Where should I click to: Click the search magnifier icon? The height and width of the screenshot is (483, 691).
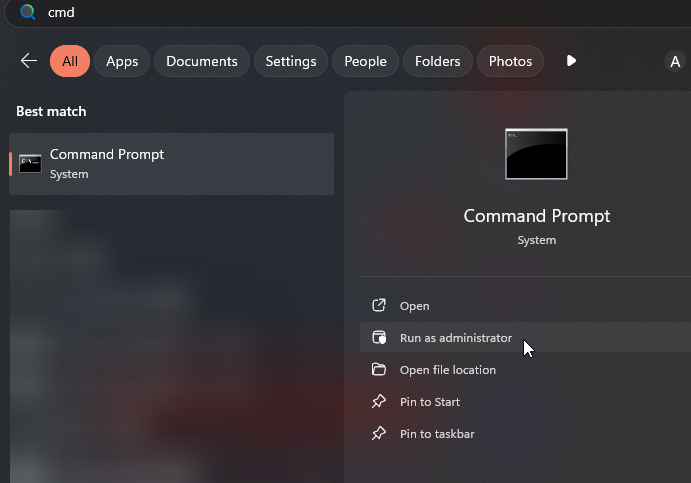[28, 12]
